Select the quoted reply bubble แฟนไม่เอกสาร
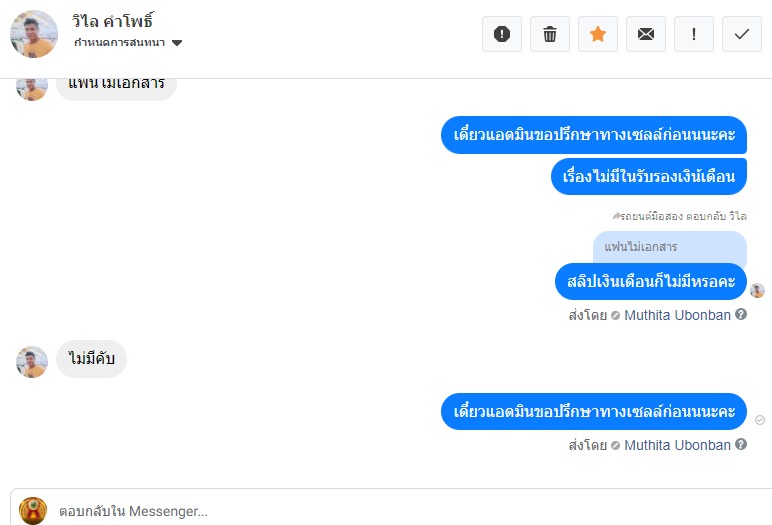The image size is (772, 525). 670,247
